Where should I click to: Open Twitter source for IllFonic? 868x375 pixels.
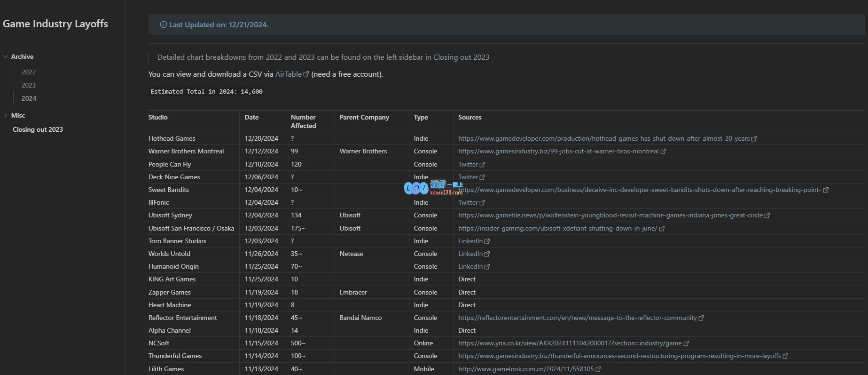(x=468, y=202)
